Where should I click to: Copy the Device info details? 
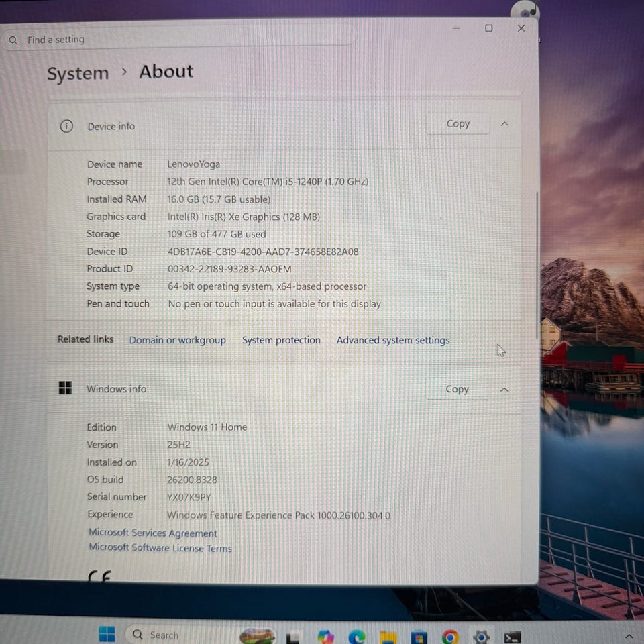[x=458, y=124]
